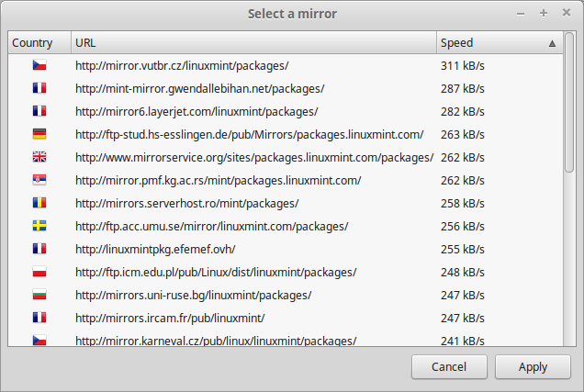584x392 pixels.
Task: Click the French flag for gwendallebihan.net mirror
Action: click(x=39, y=89)
